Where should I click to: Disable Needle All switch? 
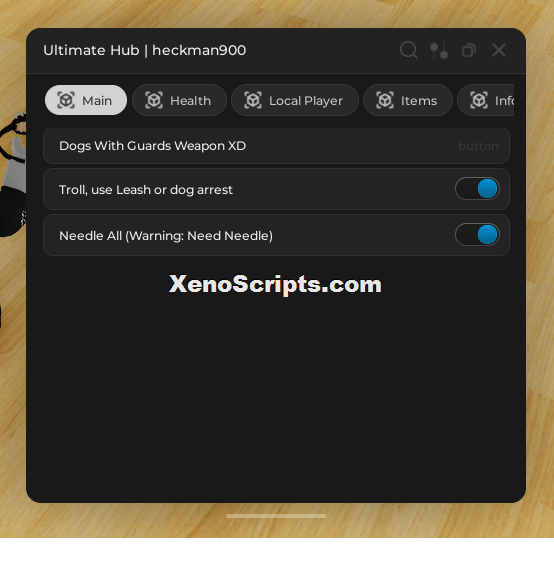(x=477, y=235)
